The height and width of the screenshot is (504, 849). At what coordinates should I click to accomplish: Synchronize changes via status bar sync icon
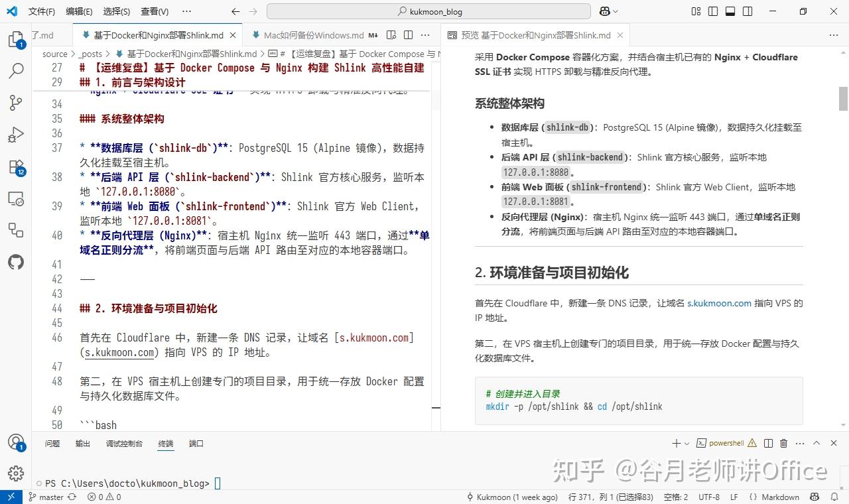[72, 497]
